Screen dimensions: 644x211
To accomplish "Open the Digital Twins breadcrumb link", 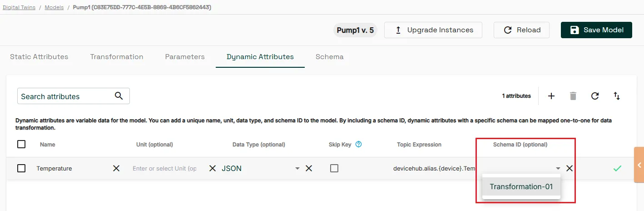I will pyautogui.click(x=19, y=7).
